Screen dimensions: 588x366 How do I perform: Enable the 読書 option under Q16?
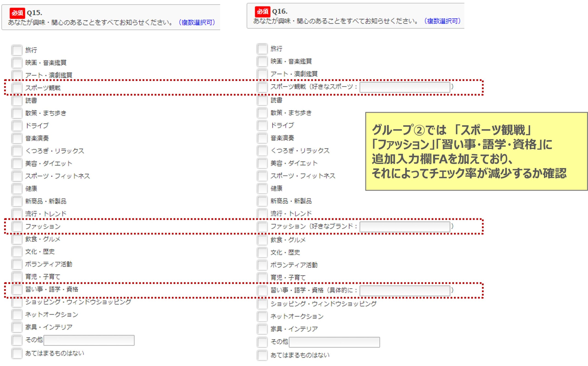262,100
